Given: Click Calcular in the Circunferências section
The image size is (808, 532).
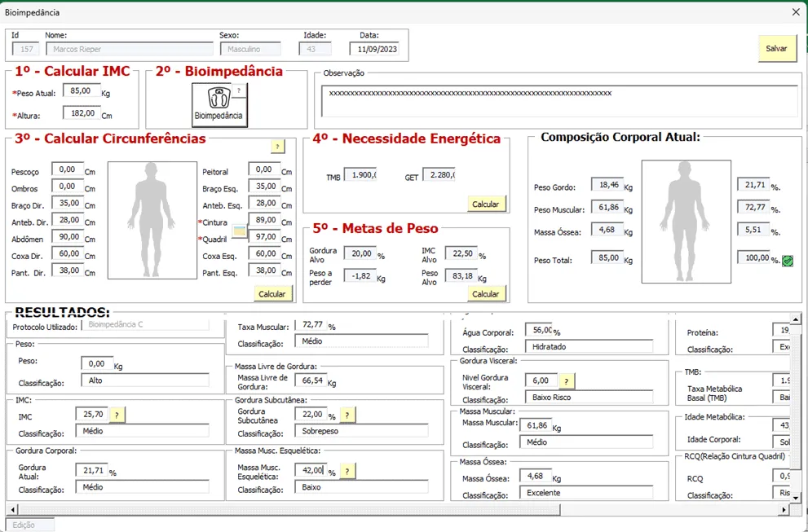Looking at the screenshot, I should 272,294.
